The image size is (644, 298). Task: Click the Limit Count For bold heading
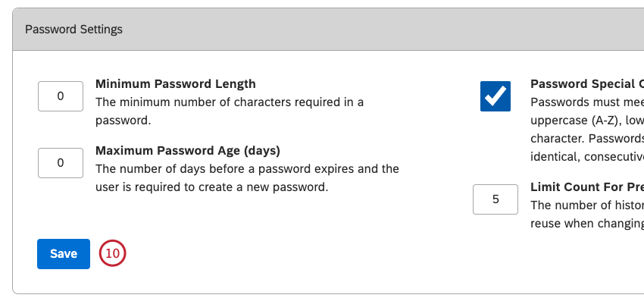point(587,187)
